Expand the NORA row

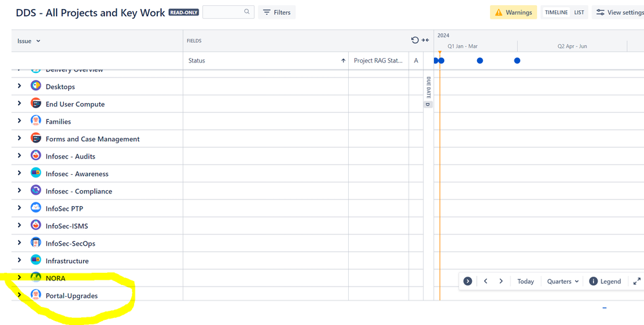click(x=19, y=277)
